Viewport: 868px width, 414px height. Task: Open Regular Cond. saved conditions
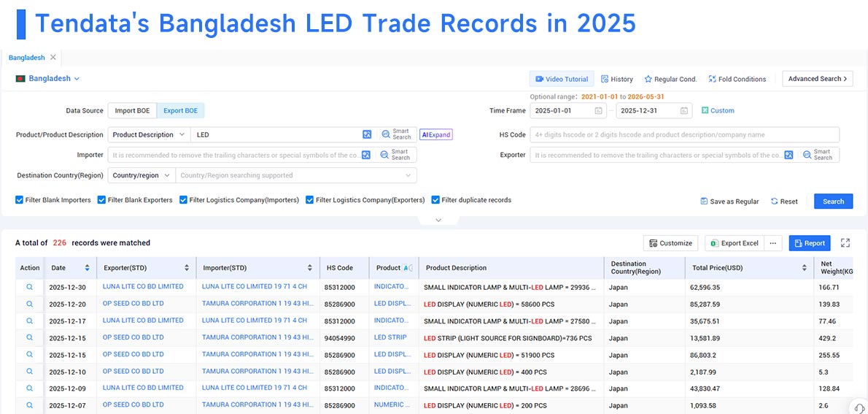(670, 80)
